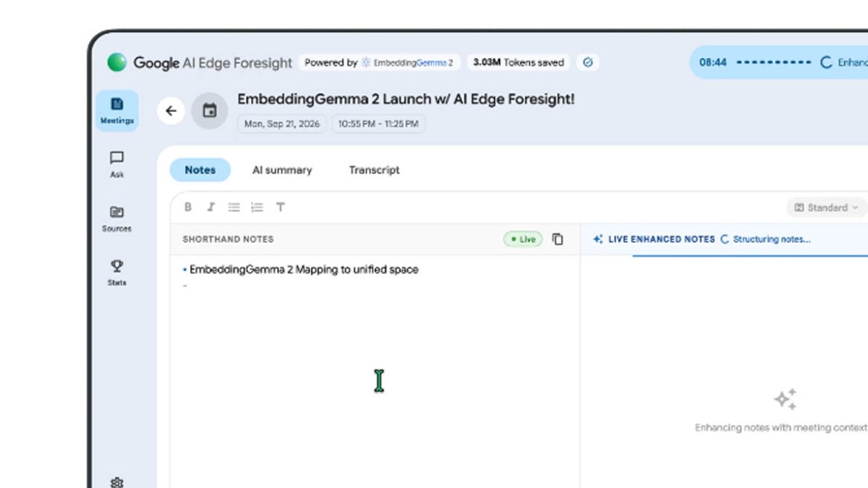
Task: Click the large sparkle placeholder in enhanced notes
Action: click(x=786, y=399)
